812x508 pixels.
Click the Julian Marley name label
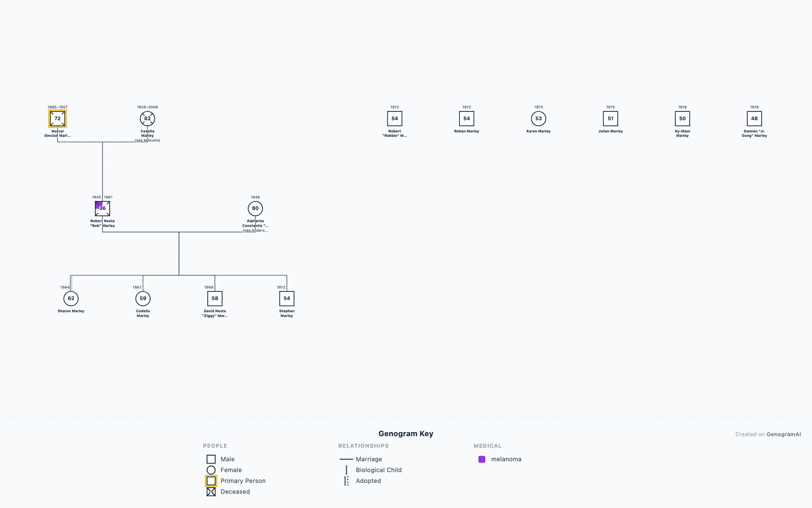(x=611, y=131)
